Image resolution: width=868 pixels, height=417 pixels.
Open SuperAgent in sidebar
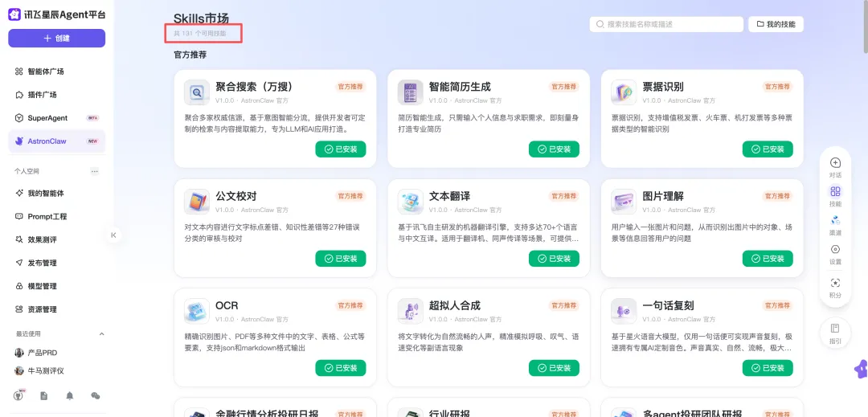[x=56, y=118]
